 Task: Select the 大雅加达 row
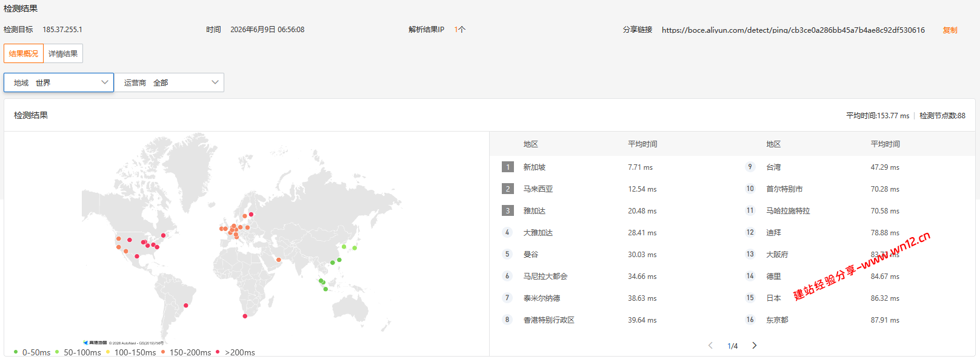(x=611, y=232)
